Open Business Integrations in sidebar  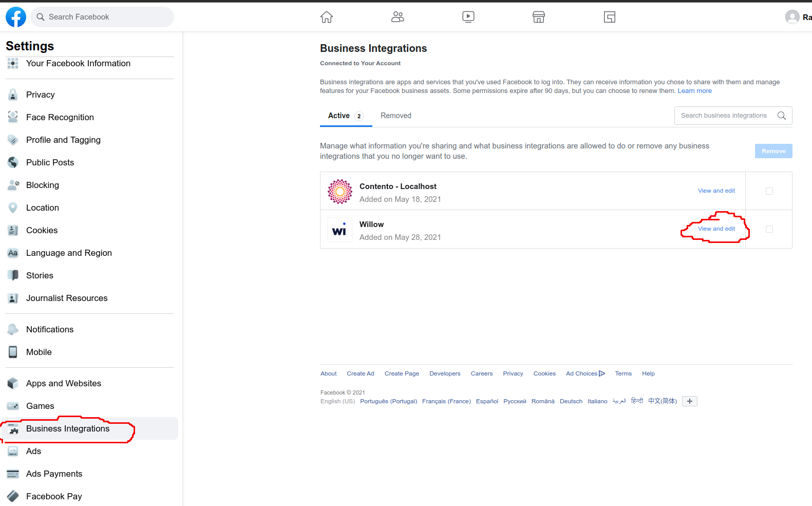(x=90, y=428)
